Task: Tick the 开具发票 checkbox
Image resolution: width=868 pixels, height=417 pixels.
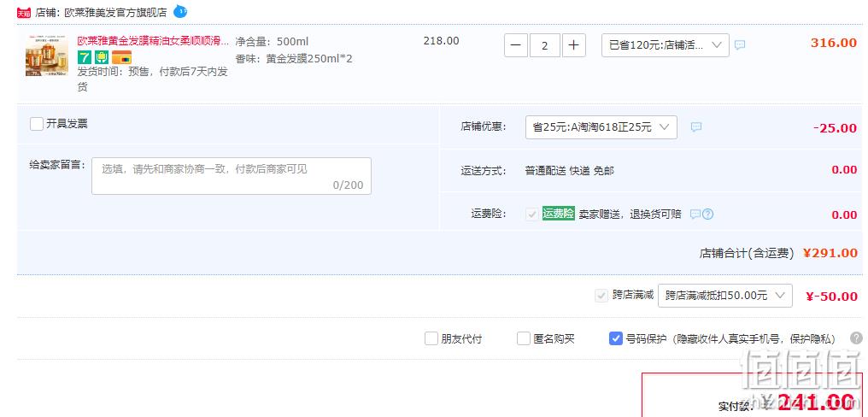Action: click(x=37, y=124)
